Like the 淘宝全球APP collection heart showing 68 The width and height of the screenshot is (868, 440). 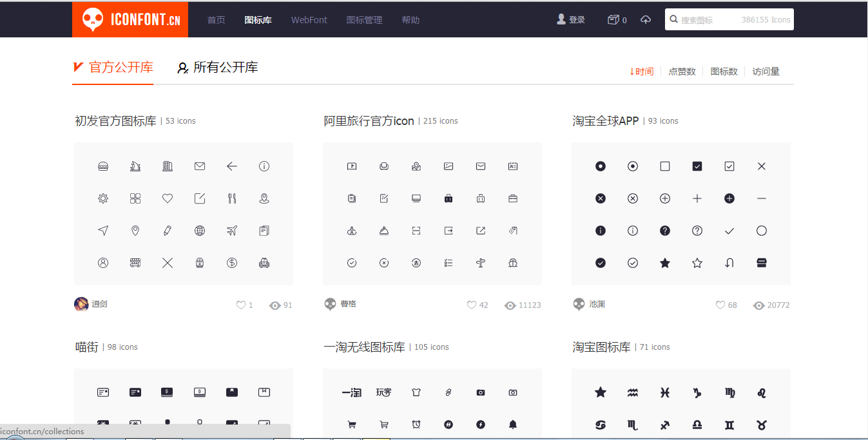[x=720, y=305]
